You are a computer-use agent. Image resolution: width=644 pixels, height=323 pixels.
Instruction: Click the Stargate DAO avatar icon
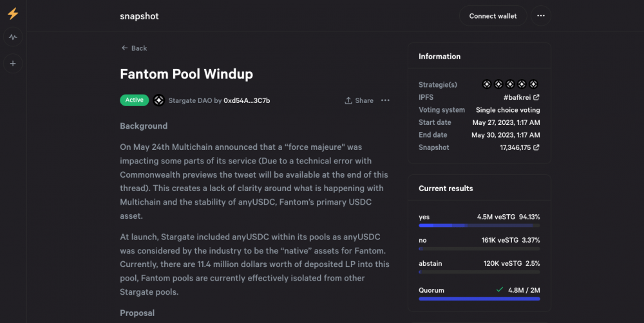[x=159, y=100]
